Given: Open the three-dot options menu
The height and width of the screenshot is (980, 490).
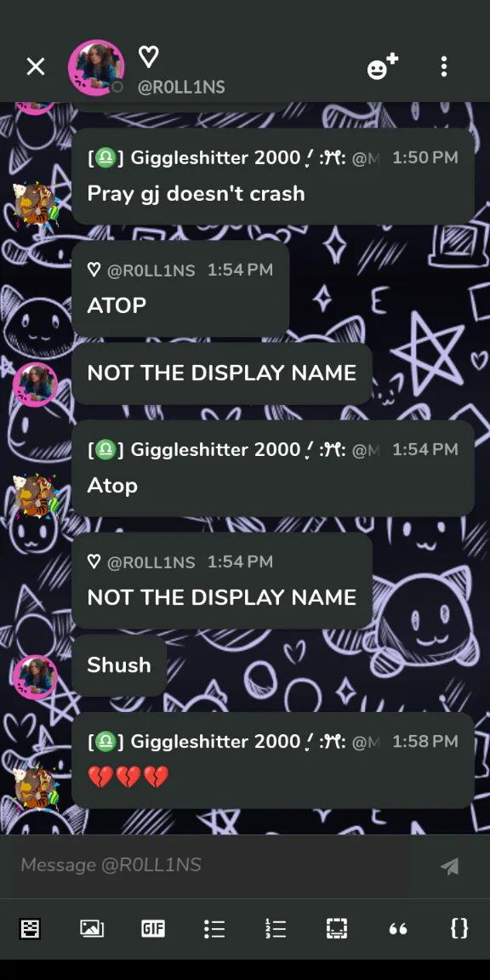Looking at the screenshot, I should pyautogui.click(x=444, y=66).
